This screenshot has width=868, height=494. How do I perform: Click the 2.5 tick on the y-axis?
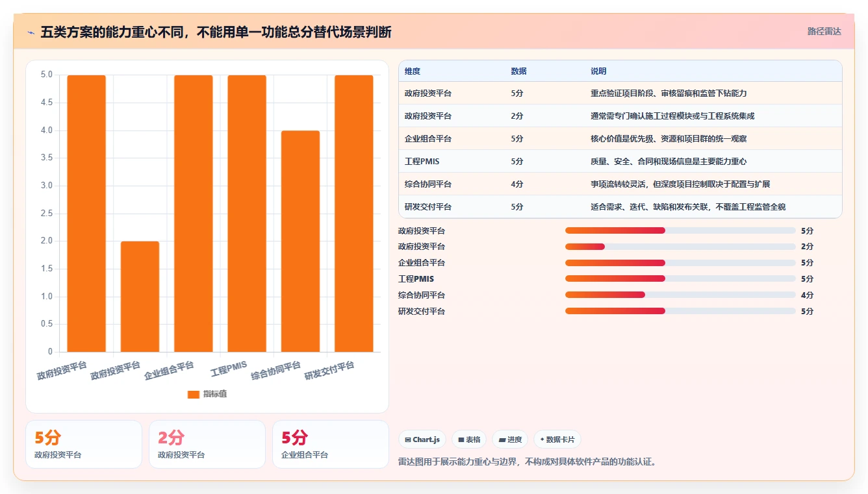pos(47,214)
